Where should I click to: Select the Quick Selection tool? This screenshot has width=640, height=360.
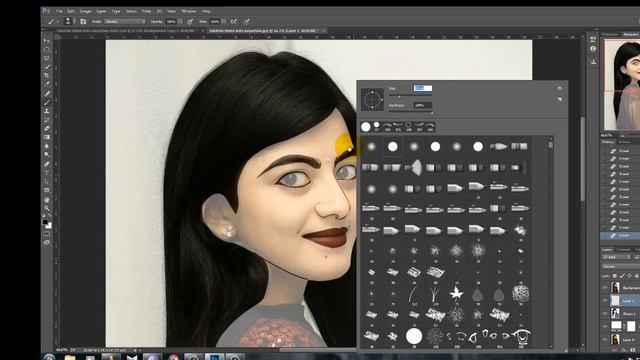47,67
